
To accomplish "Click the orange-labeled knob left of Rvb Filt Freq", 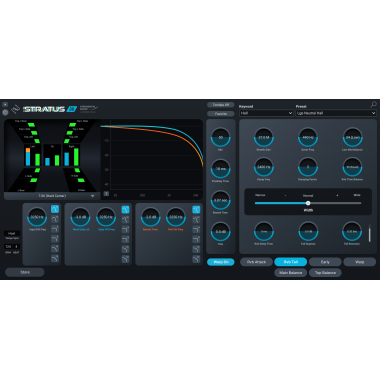I will (x=150, y=217).
